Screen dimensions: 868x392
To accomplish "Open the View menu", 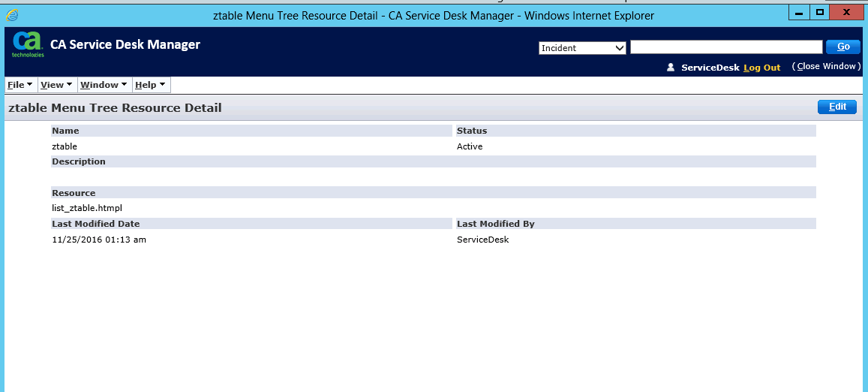I will coord(56,85).
